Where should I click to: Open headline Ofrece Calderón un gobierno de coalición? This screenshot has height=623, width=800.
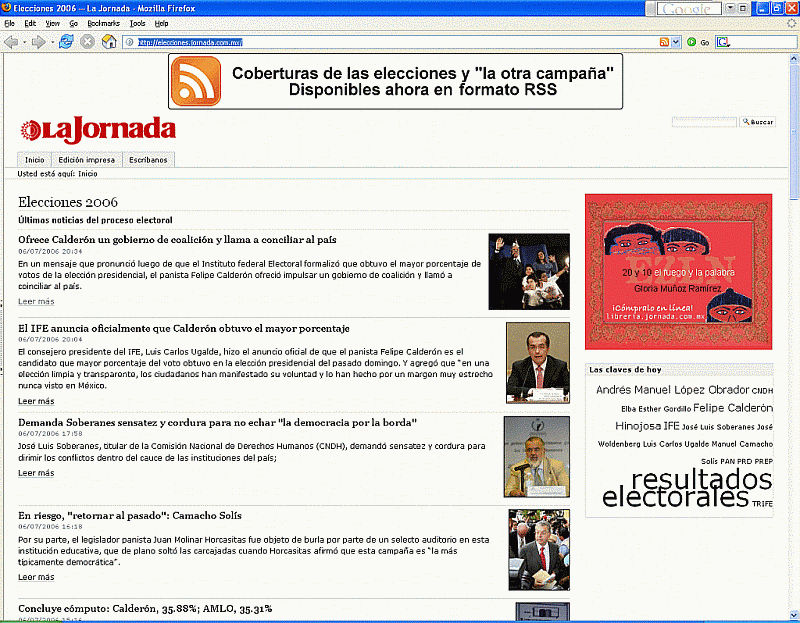177,240
